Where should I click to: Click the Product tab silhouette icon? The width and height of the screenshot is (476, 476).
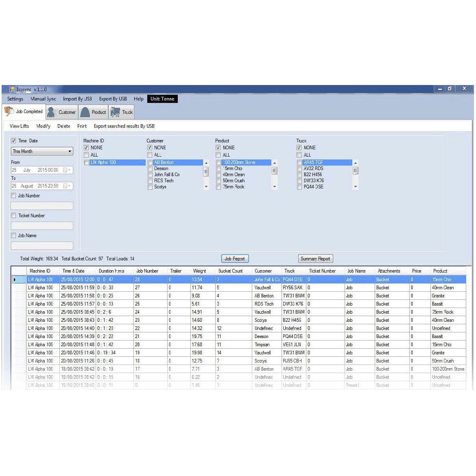click(x=85, y=111)
